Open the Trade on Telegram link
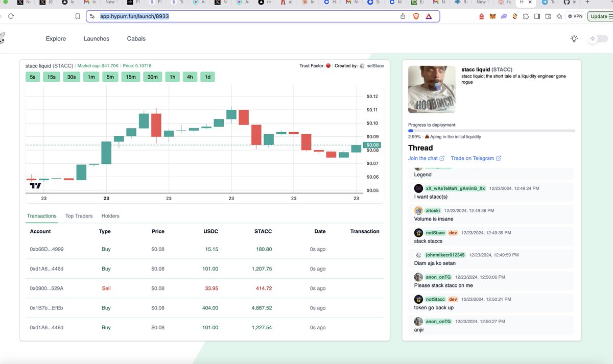 coord(476,158)
